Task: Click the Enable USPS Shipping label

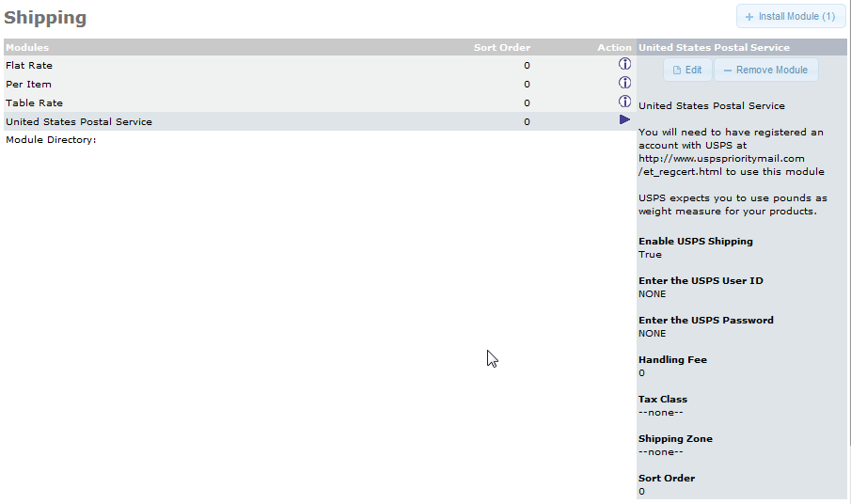Action: 695,241
